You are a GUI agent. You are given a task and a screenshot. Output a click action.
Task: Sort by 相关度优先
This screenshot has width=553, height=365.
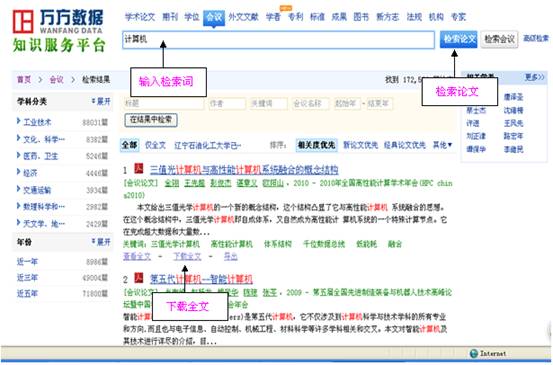coord(316,145)
